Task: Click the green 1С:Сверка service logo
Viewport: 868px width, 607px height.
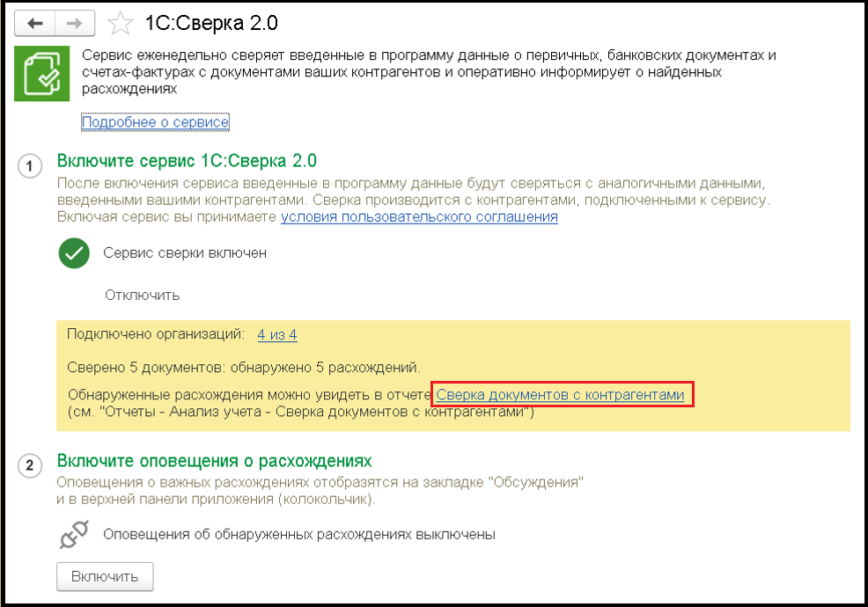Action: click(42, 74)
